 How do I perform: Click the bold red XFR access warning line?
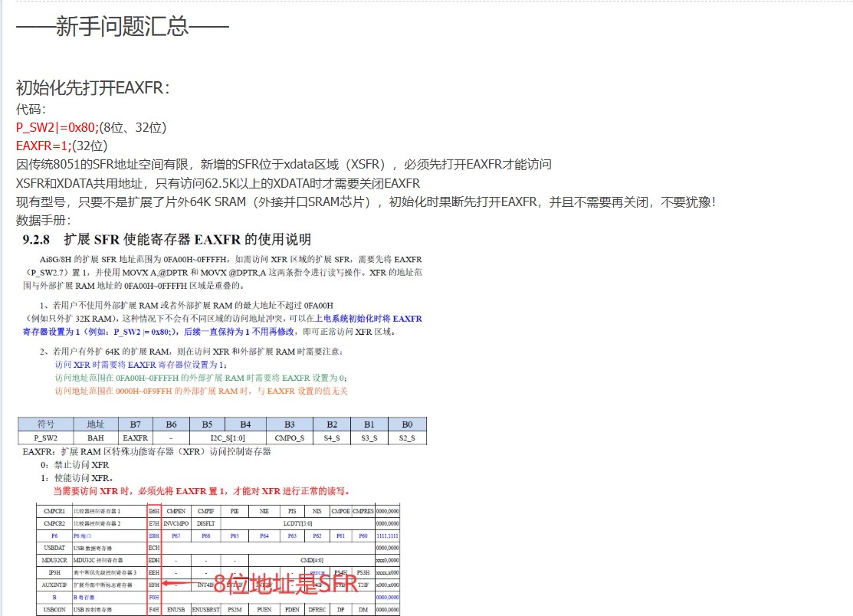coord(201,490)
